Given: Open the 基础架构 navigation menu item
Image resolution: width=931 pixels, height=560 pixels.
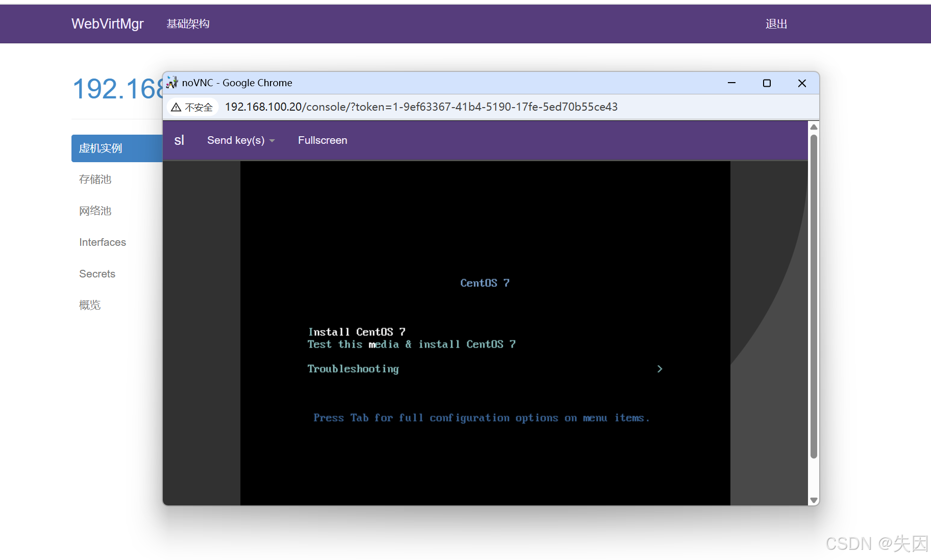Looking at the screenshot, I should tap(188, 24).
